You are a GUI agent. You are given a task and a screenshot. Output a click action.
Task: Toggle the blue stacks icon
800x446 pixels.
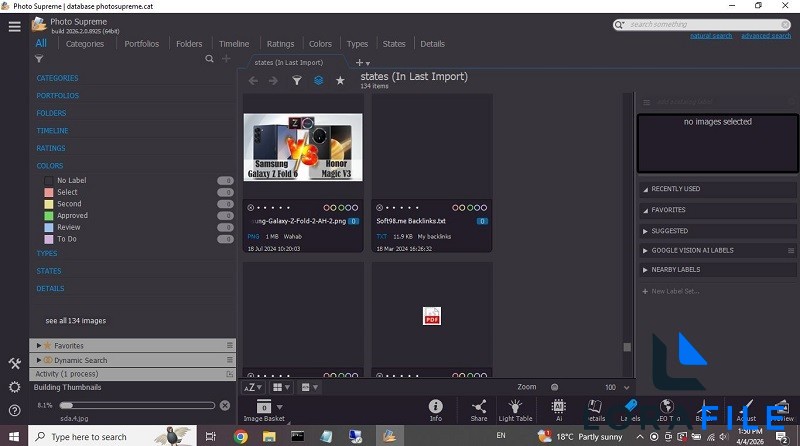pos(318,81)
